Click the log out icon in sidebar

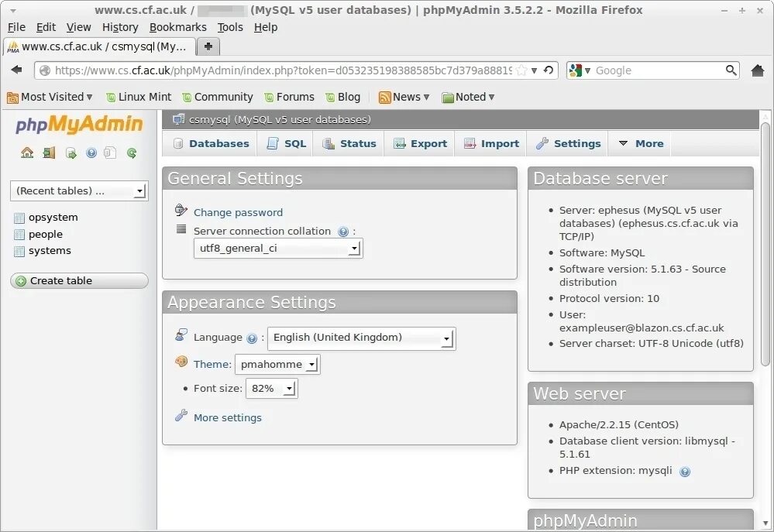tap(48, 153)
